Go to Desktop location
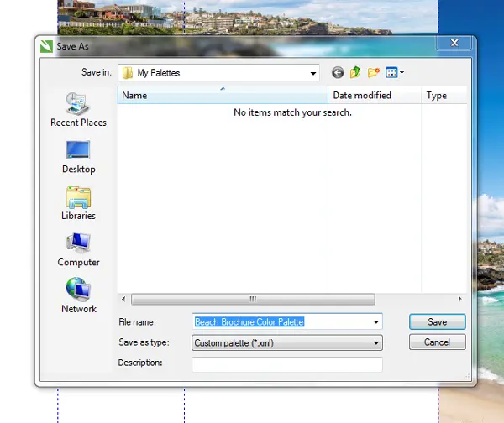 click(x=78, y=157)
